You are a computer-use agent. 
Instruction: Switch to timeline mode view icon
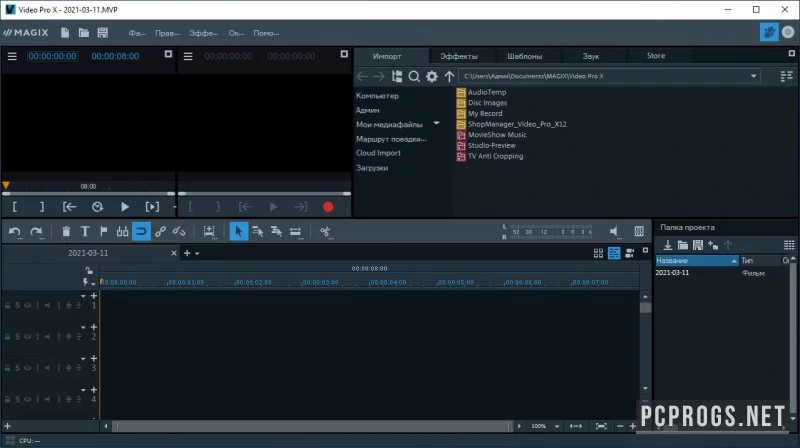[x=614, y=253]
